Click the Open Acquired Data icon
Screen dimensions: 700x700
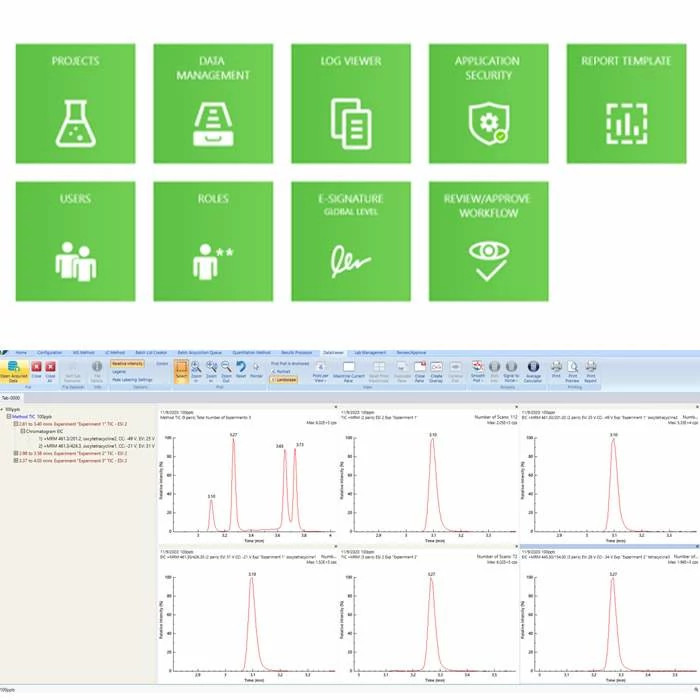[x=13, y=371]
